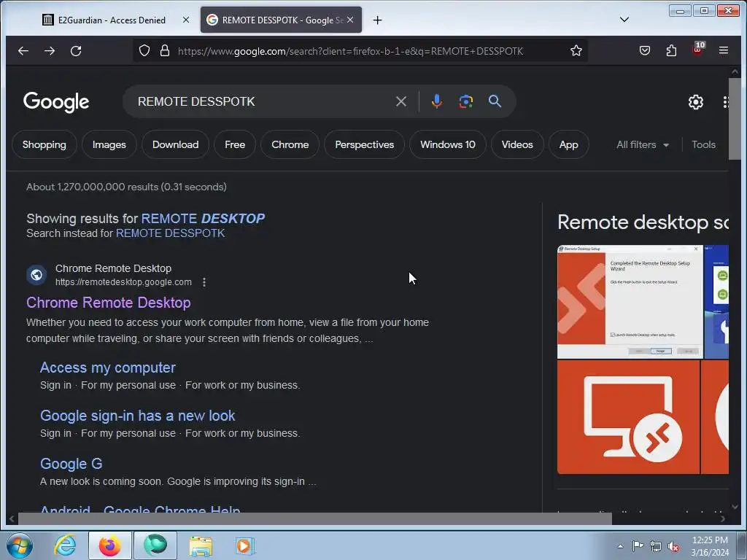Open Access my computer sitelink
747x560 pixels.
click(x=108, y=367)
